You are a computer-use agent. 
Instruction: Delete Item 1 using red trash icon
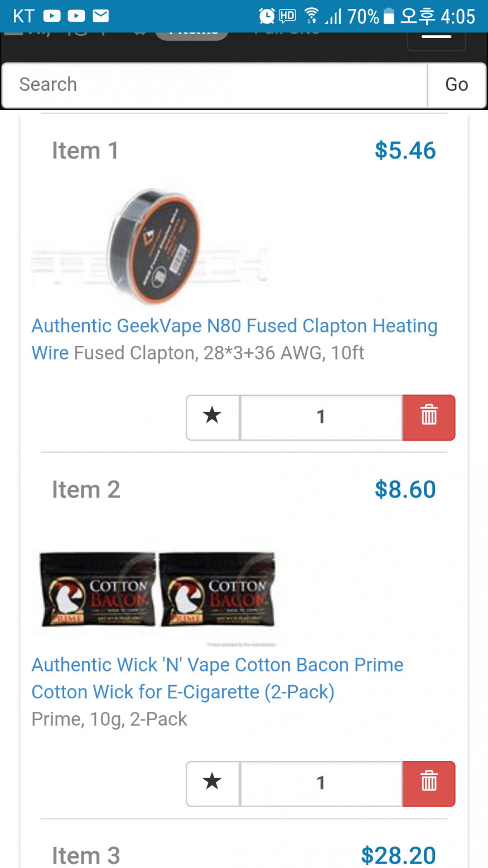click(x=428, y=417)
